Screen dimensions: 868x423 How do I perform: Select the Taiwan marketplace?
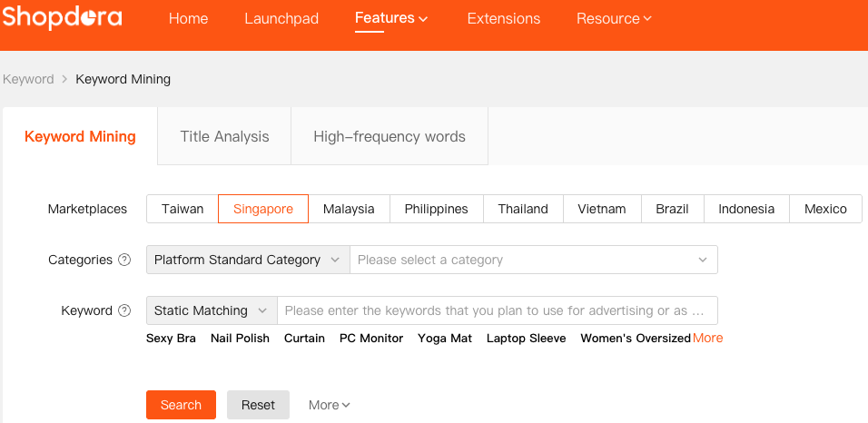coord(182,209)
